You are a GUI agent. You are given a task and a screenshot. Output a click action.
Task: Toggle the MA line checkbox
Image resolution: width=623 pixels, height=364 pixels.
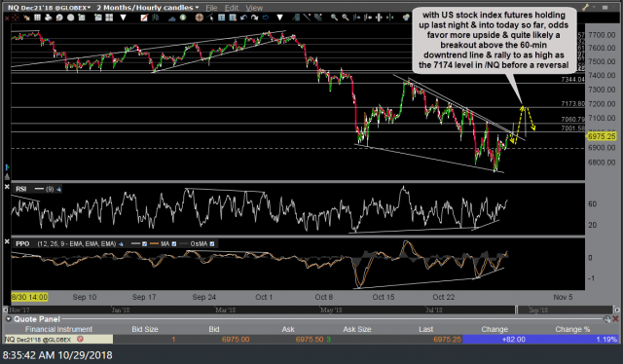[173, 244]
